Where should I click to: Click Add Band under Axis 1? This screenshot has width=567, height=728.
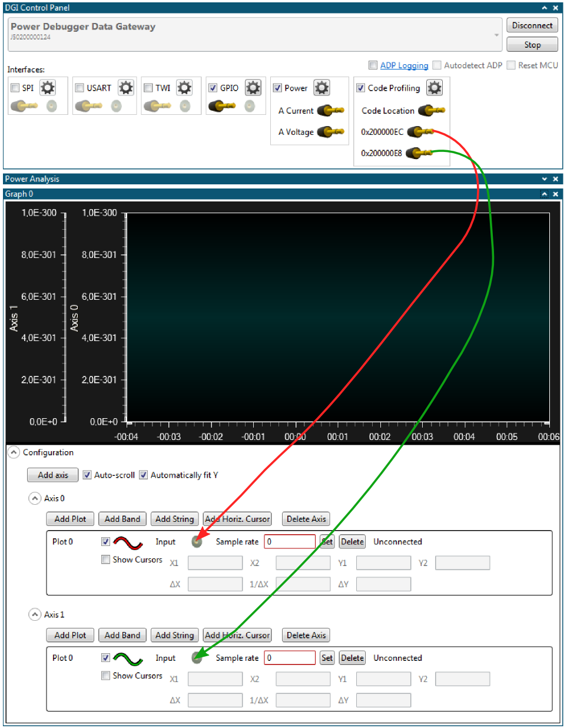click(x=122, y=635)
